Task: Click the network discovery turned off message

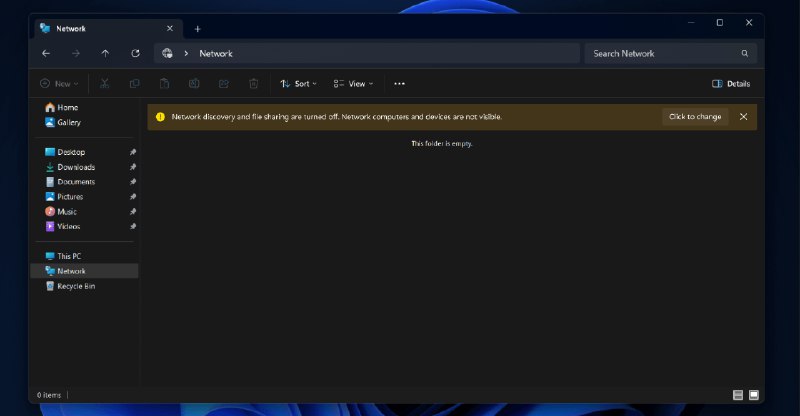Action: click(337, 116)
